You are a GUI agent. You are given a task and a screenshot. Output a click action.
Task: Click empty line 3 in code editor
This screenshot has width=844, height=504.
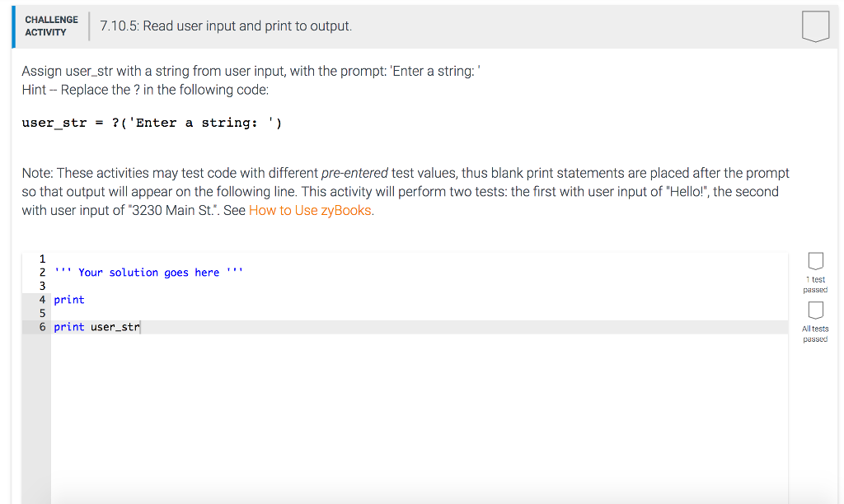(x=420, y=286)
